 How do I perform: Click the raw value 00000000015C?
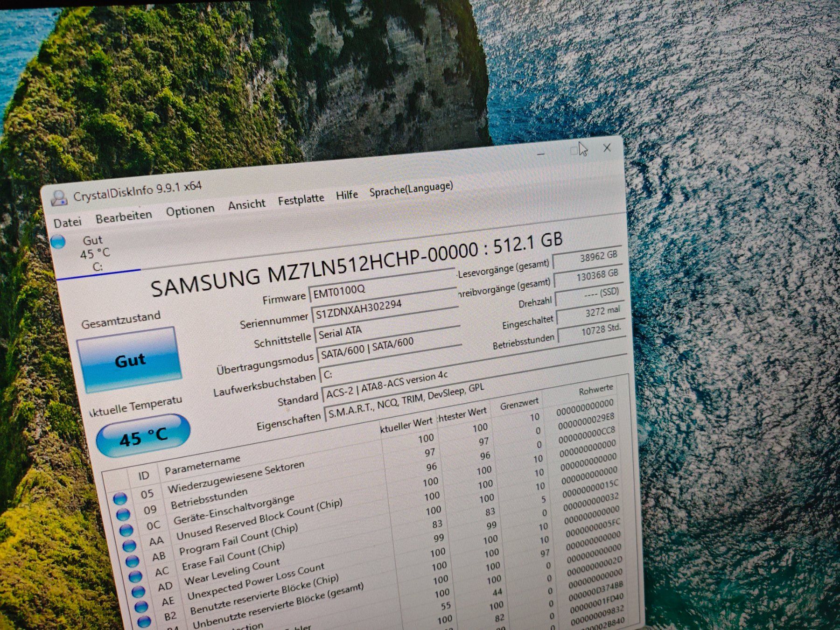point(590,489)
